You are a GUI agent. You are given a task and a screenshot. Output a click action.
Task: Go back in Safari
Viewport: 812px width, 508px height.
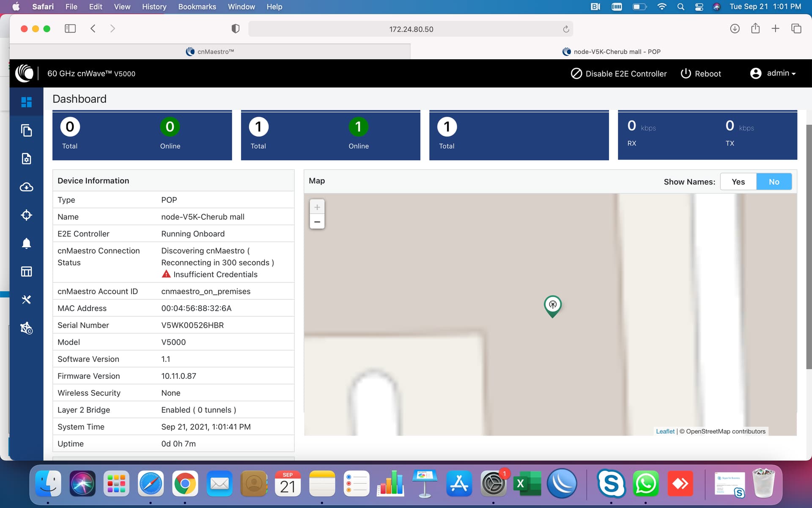click(x=93, y=29)
